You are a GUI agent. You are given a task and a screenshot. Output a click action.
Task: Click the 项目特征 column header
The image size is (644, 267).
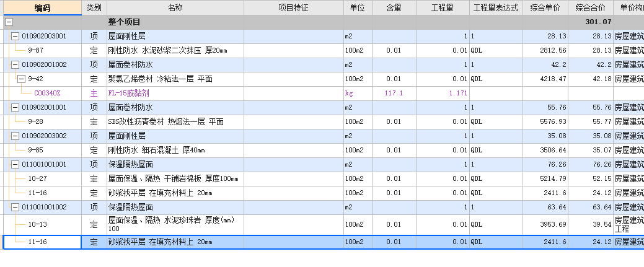point(294,8)
